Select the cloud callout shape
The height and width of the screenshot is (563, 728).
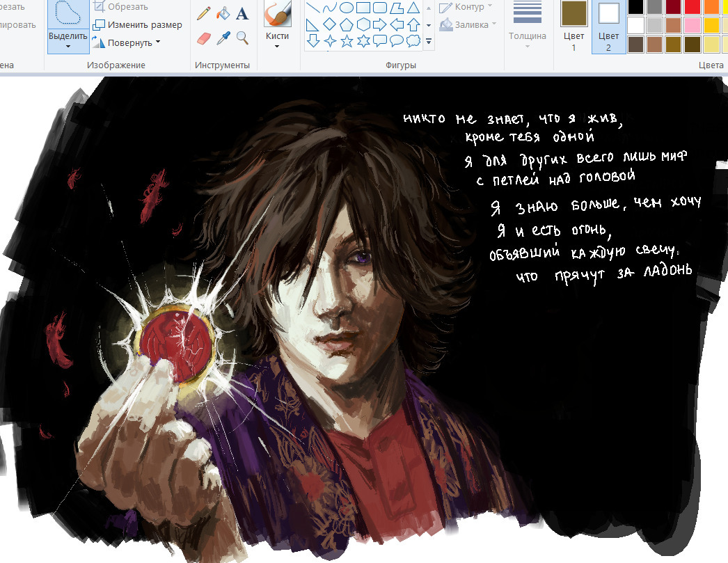click(x=413, y=42)
